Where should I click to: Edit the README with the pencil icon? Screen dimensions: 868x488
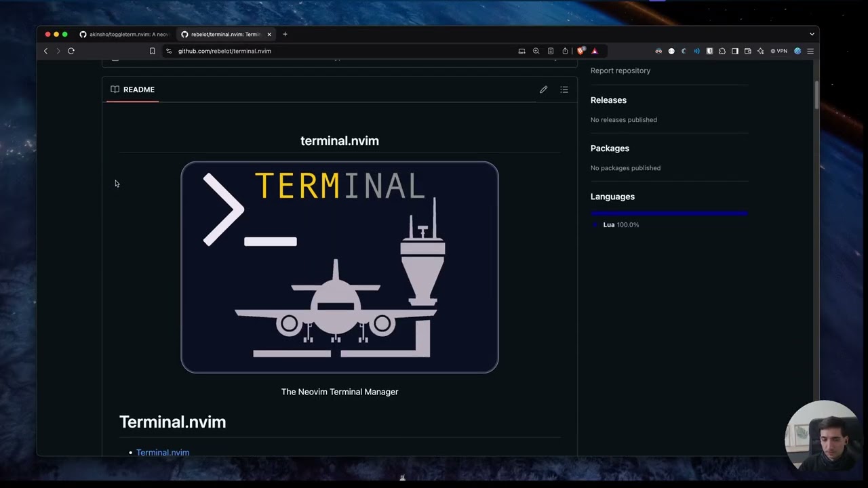[x=543, y=89]
